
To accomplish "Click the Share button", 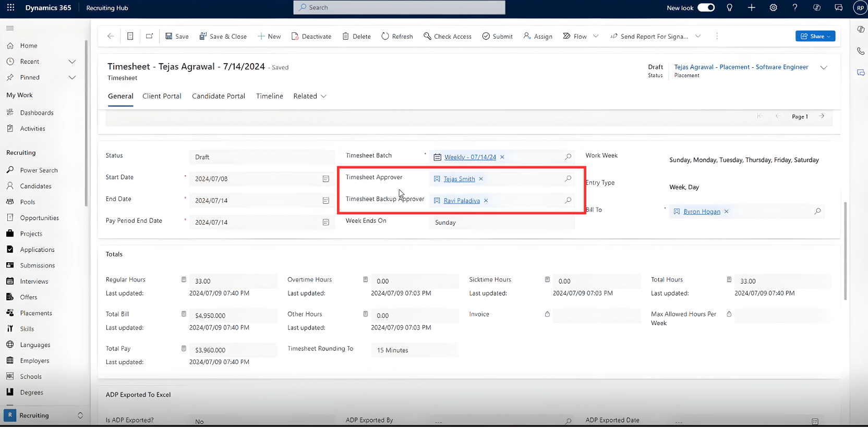I will (x=815, y=36).
